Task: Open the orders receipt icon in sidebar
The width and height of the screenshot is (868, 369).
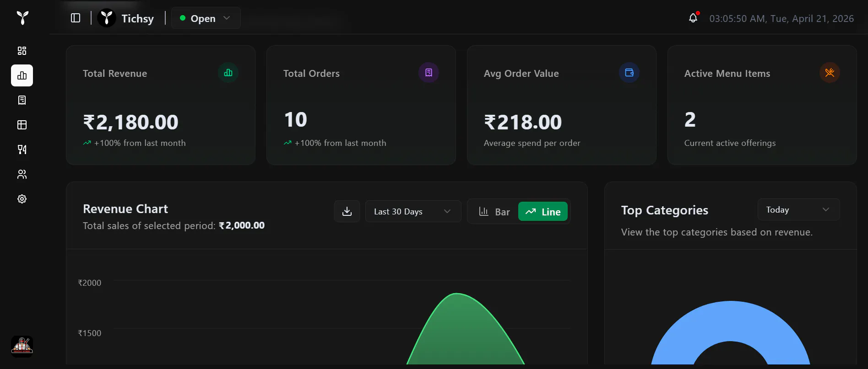Action: (22, 100)
